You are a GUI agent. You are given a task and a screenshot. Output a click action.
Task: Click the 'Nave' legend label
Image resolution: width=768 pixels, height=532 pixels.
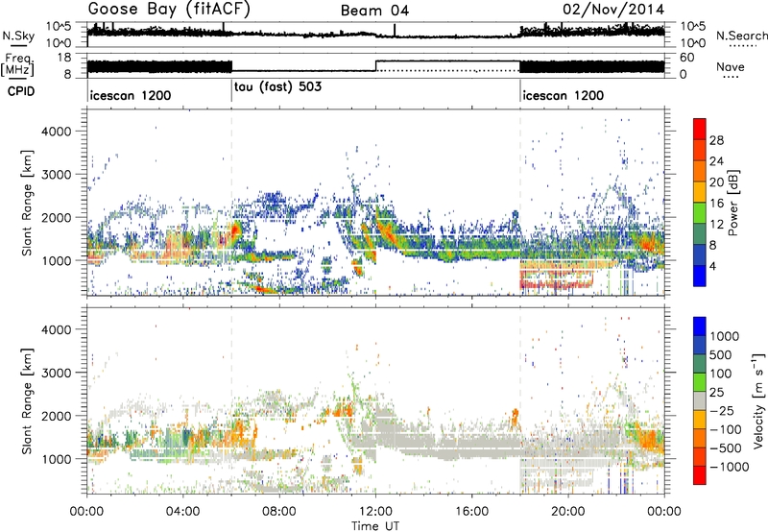(x=731, y=66)
